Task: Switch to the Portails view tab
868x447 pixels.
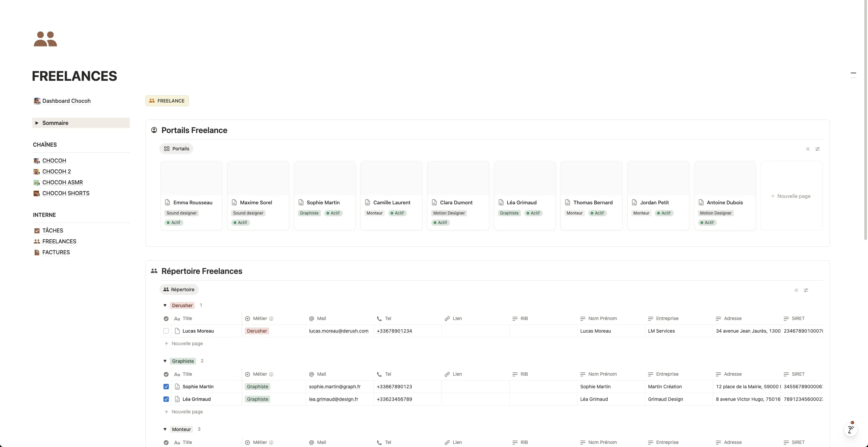Action: [x=176, y=149]
